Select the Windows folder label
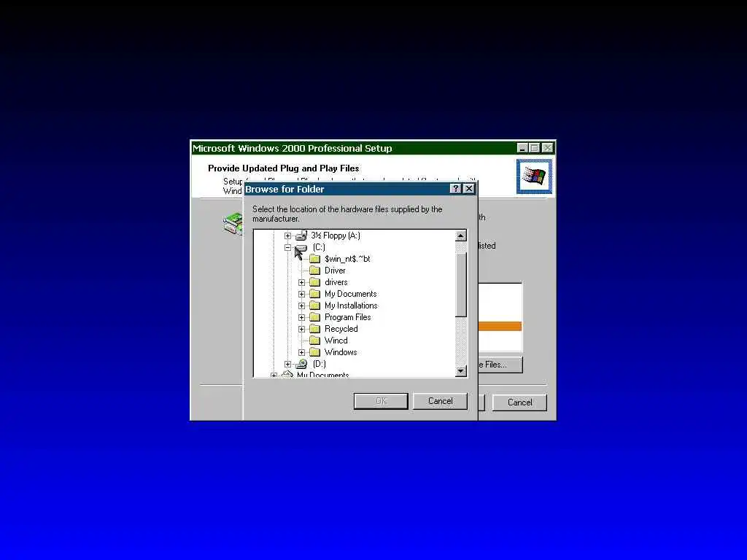Screen dimensions: 747x560 coord(341,352)
